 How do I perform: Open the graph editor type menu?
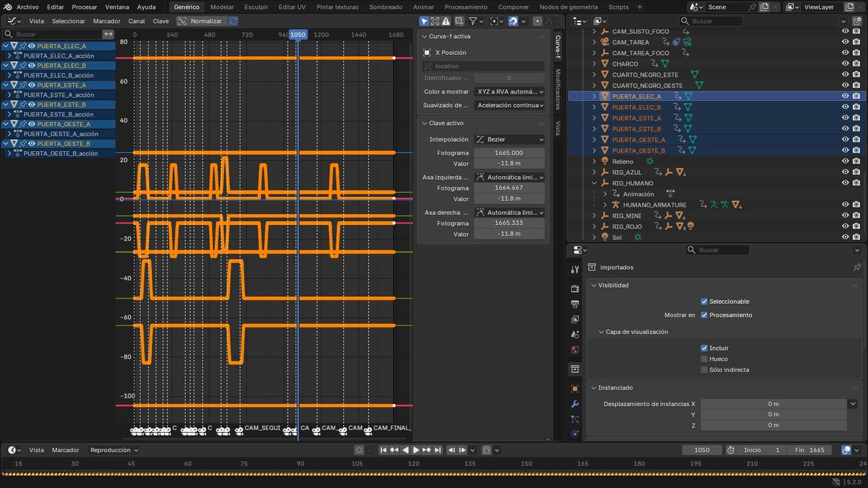[x=14, y=21]
